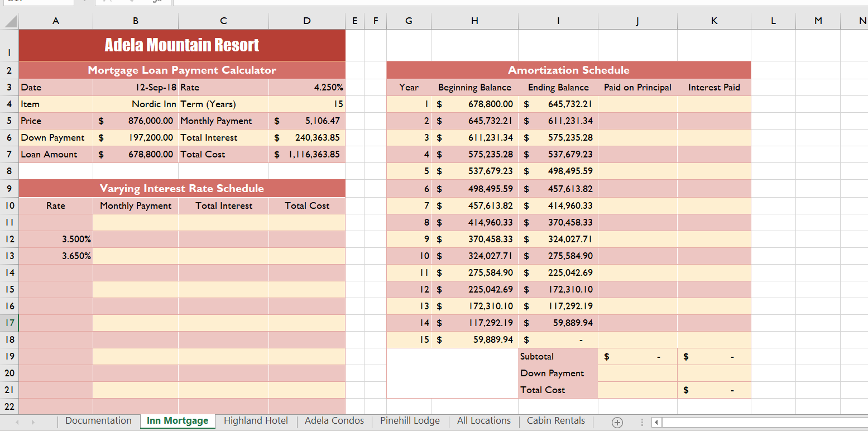Image resolution: width=868 pixels, height=431 pixels.
Task: Select the Total Cost value 1,116,363.85
Action: tap(307, 155)
